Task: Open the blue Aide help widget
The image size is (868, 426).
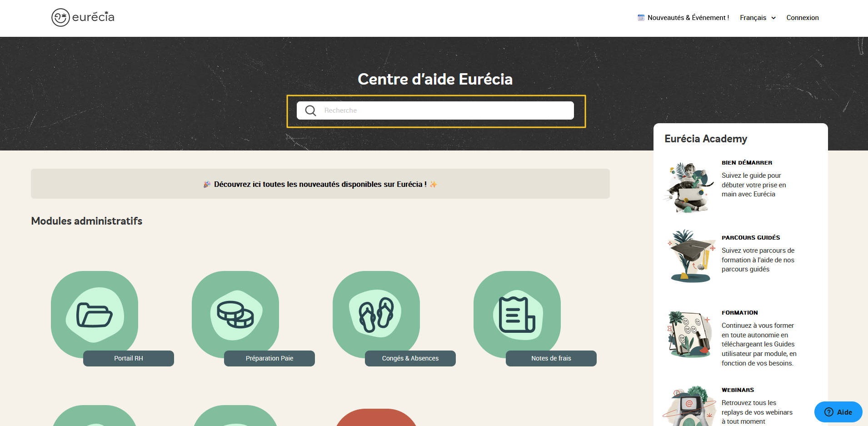Action: pos(838,412)
